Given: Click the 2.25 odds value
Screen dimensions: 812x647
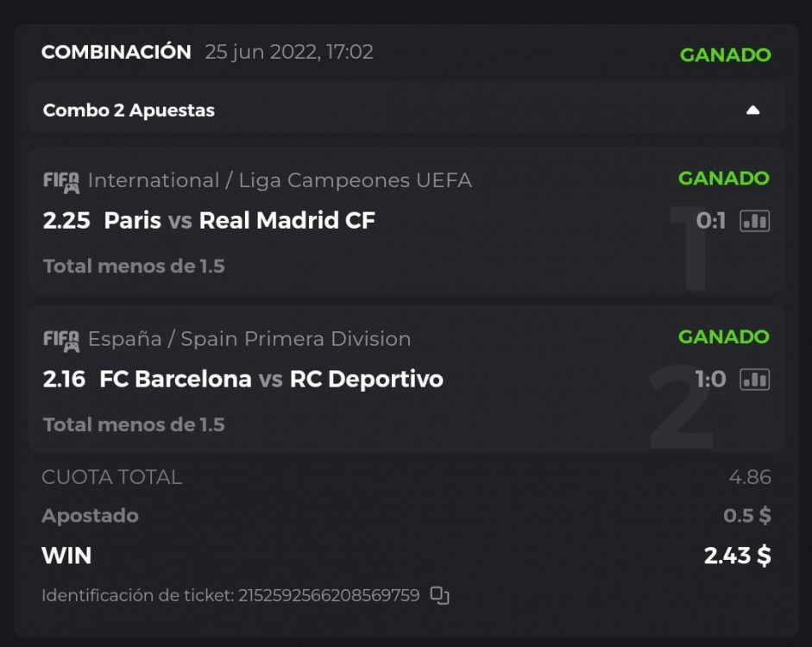Looking at the screenshot, I should pos(66,221).
